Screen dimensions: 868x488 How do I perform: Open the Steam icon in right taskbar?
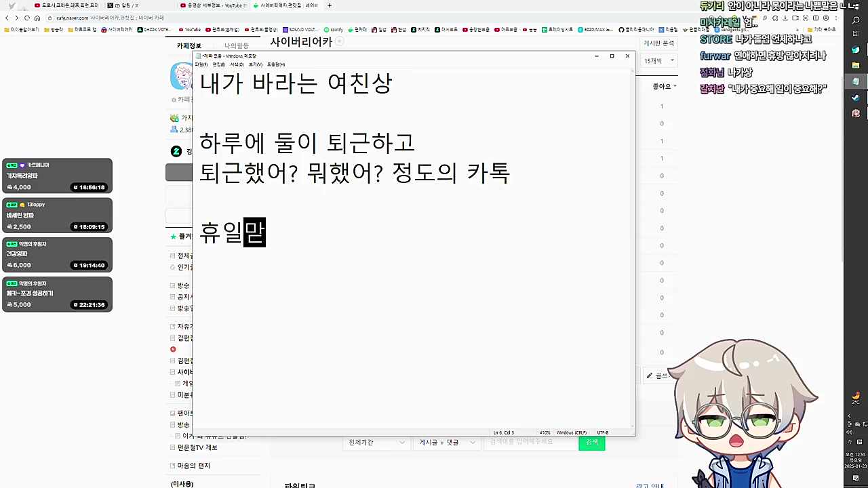pos(856,98)
